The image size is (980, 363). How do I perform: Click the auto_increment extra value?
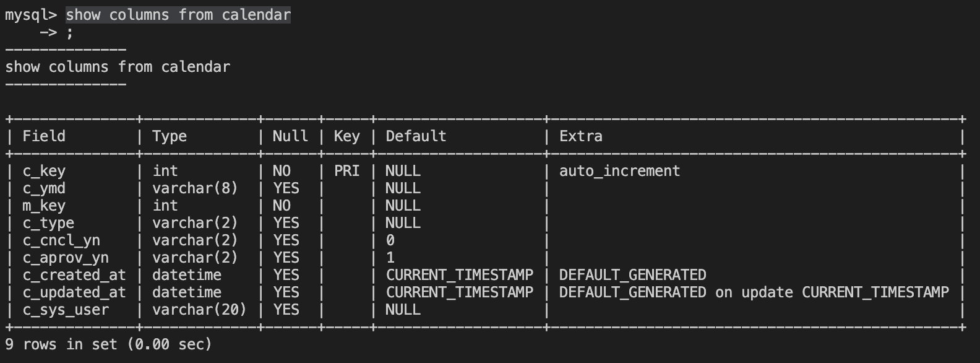click(619, 171)
